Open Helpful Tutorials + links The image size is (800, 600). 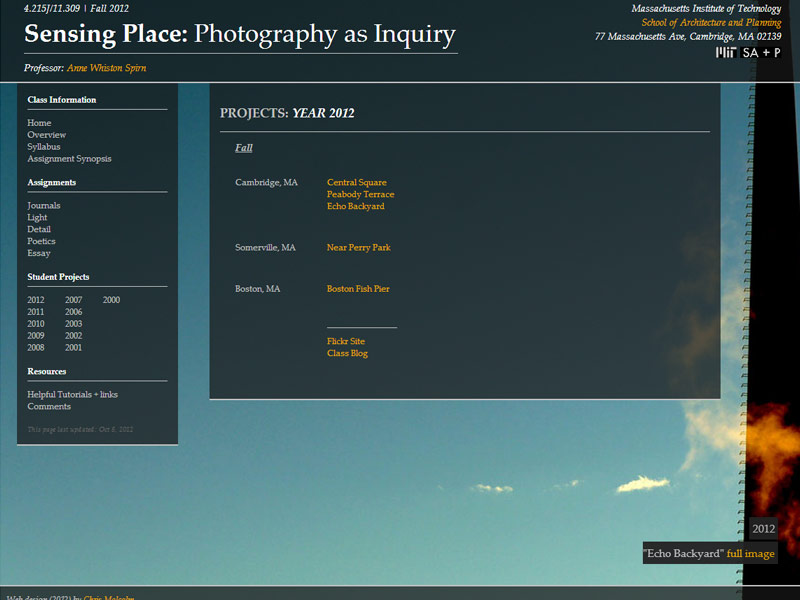(x=72, y=395)
